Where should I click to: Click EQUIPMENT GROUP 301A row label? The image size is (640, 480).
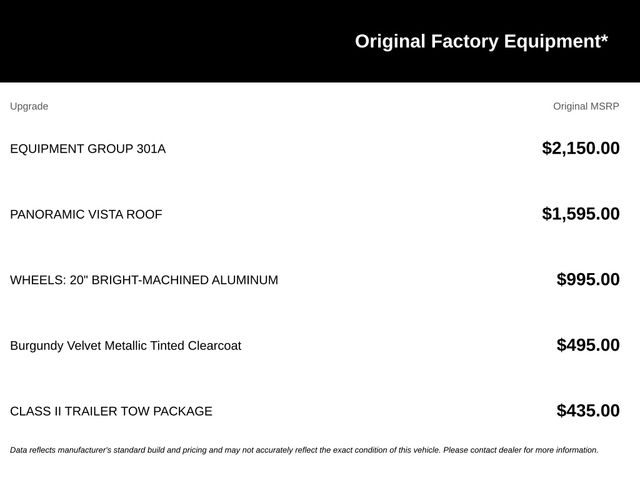[88, 149]
